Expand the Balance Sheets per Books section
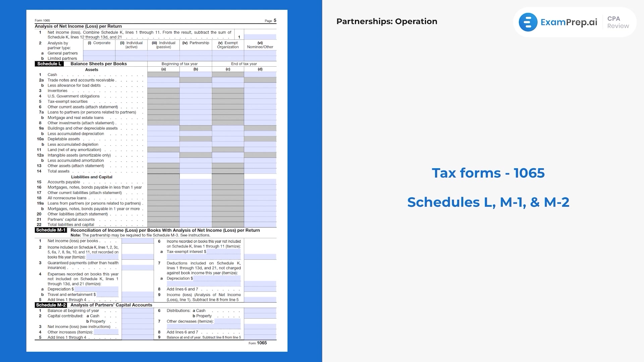Screen dimensions: 644x362 pos(98,64)
